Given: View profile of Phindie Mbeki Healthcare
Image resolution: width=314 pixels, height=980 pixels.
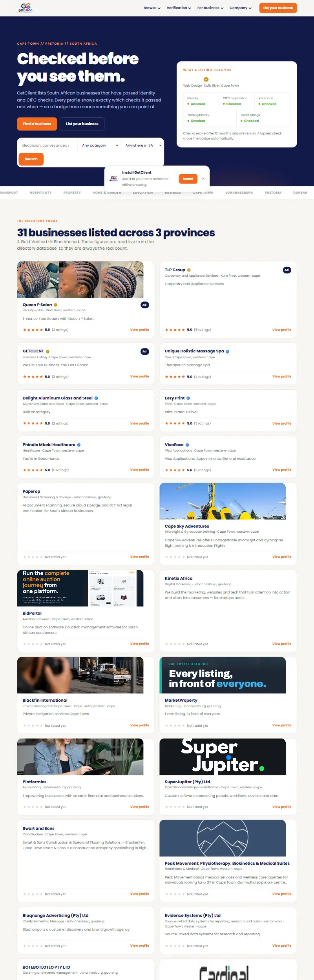Looking at the screenshot, I should (x=140, y=470).
